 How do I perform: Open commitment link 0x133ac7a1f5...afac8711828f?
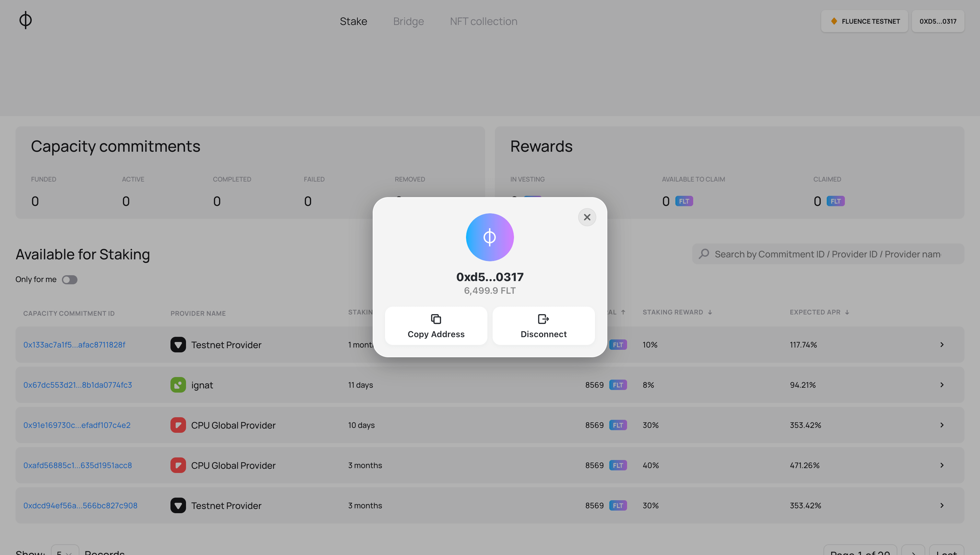click(x=74, y=345)
